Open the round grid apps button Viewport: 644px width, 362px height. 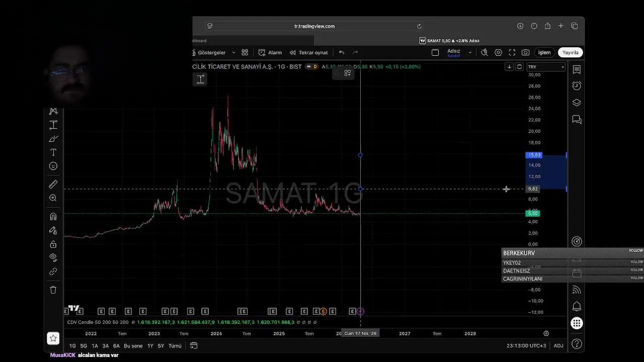point(577,323)
